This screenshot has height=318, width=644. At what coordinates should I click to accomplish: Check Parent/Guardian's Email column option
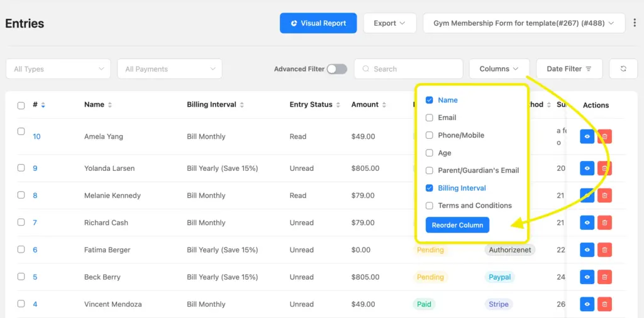[429, 170]
